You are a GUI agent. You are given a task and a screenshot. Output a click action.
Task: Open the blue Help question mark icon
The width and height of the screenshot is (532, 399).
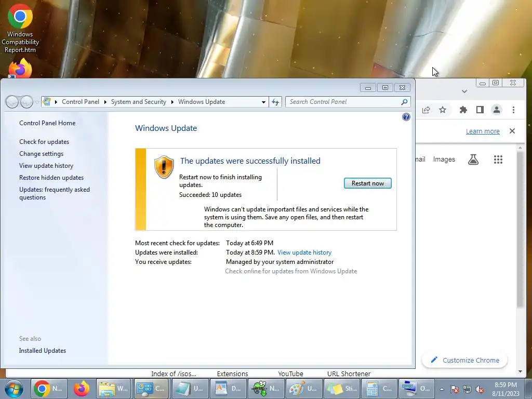pos(406,117)
